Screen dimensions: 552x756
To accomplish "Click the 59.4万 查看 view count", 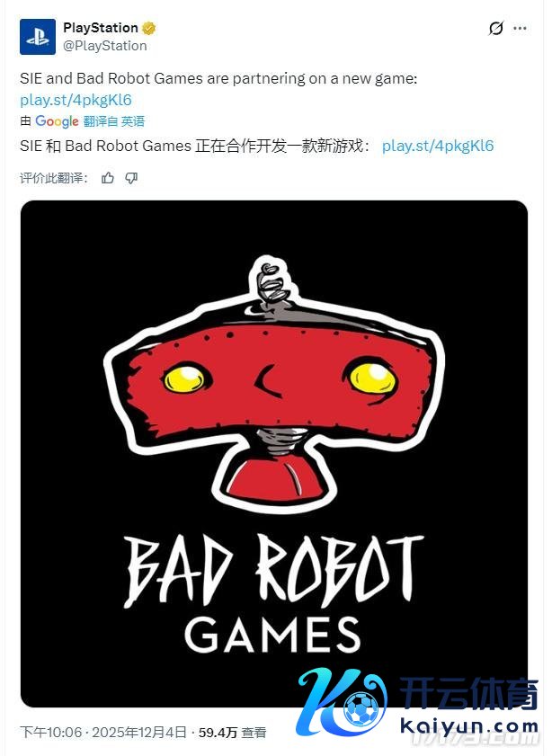I will click(x=232, y=733).
